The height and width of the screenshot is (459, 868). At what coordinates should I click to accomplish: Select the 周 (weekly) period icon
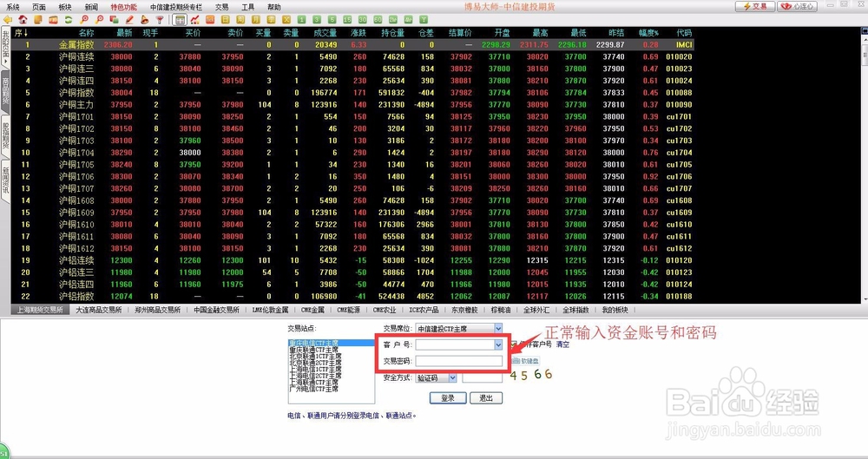pyautogui.click(x=240, y=20)
